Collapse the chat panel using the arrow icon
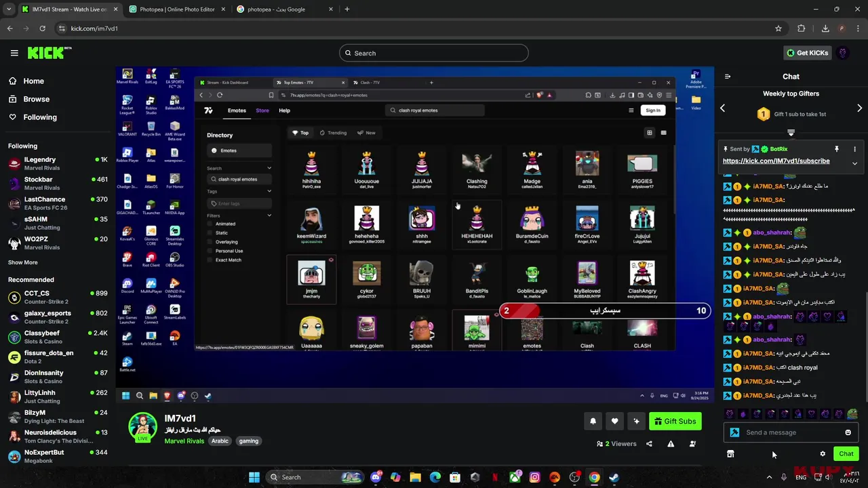Image resolution: width=868 pixels, height=488 pixels. tap(728, 77)
